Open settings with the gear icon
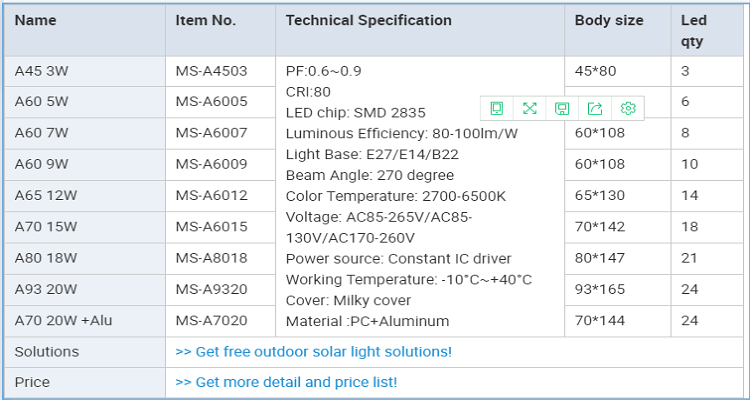Image resolution: width=750 pixels, height=400 pixels. click(628, 108)
